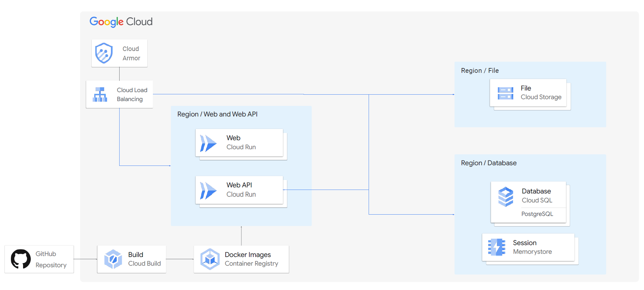Image resolution: width=644 pixels, height=290 pixels.
Task: Click the Web Cloud Run icon
Action: click(208, 143)
